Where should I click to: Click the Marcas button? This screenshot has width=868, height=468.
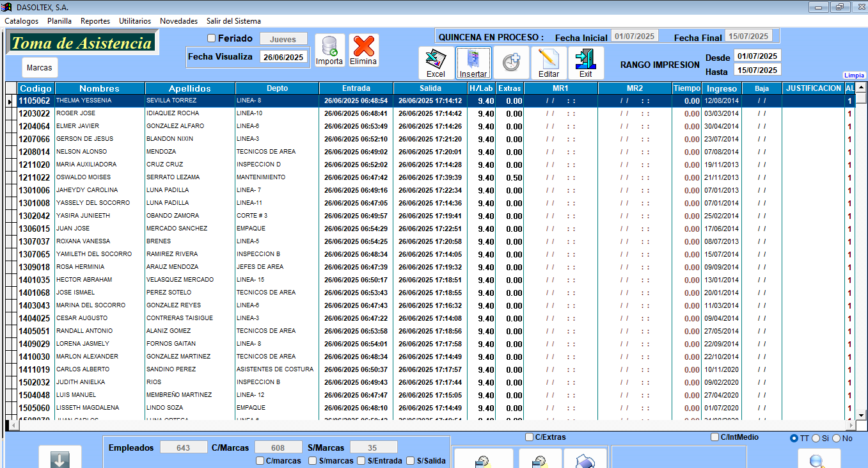[40, 67]
